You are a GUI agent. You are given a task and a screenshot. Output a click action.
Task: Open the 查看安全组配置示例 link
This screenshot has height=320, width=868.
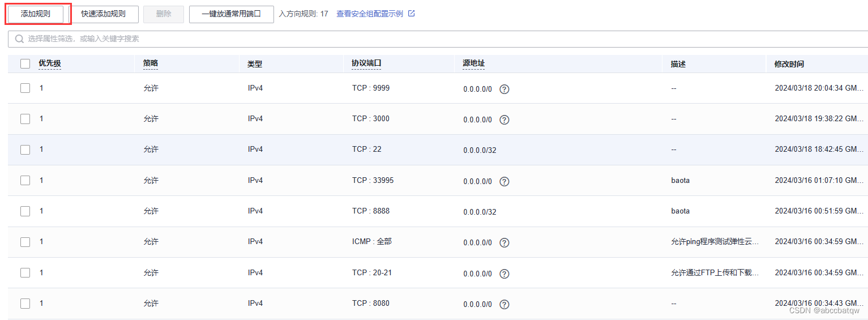pyautogui.click(x=370, y=14)
